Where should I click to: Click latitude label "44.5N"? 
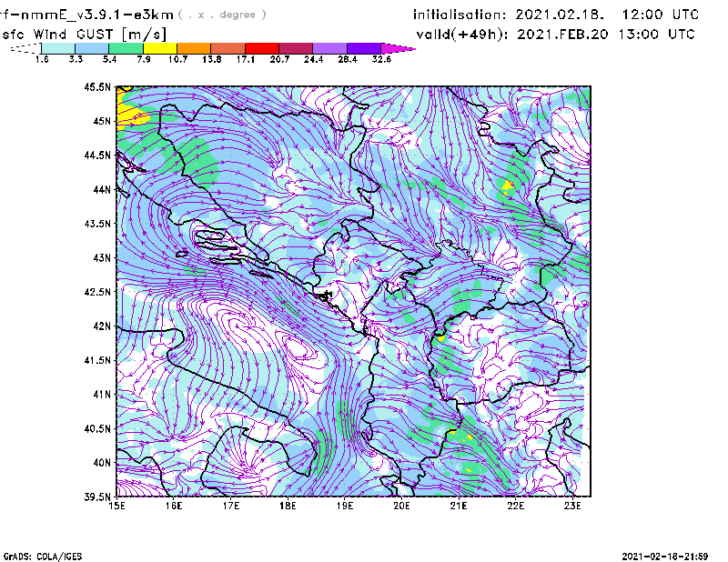pyautogui.click(x=97, y=155)
